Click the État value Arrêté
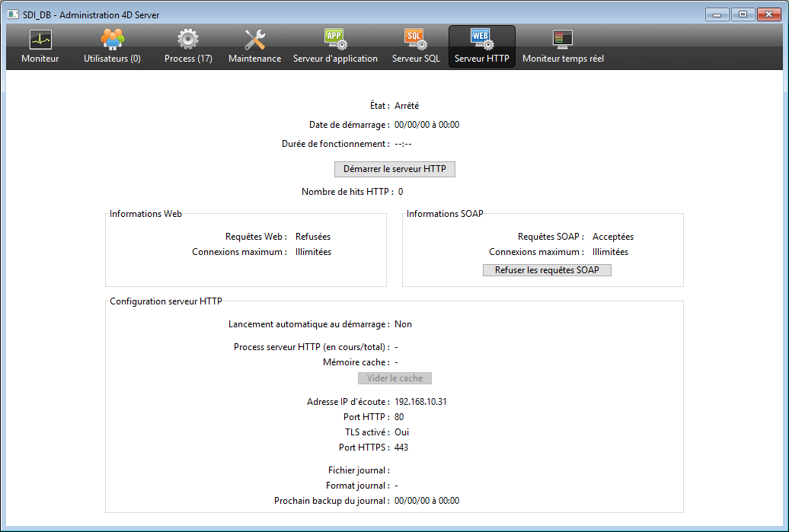This screenshot has height=532, width=789. 407,106
